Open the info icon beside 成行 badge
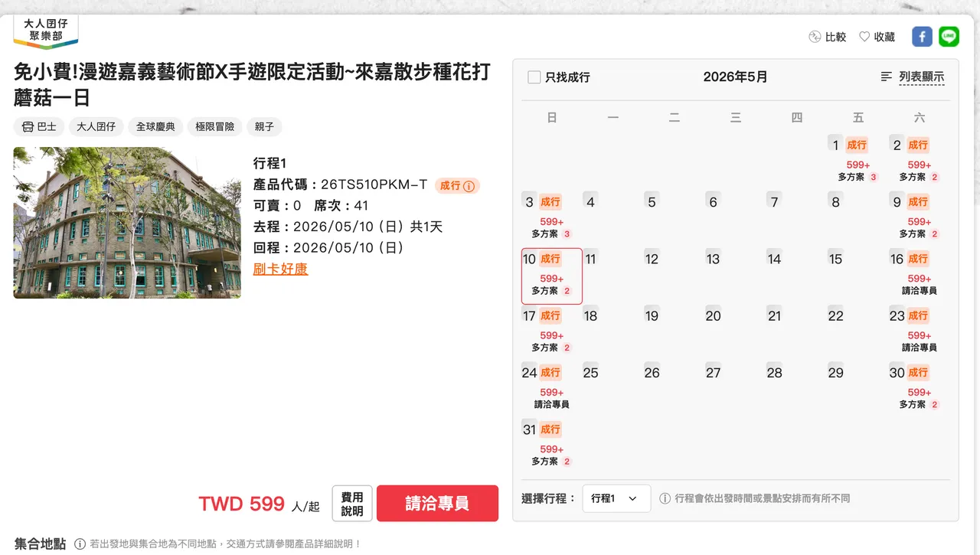Image resolution: width=980 pixels, height=555 pixels. click(469, 185)
